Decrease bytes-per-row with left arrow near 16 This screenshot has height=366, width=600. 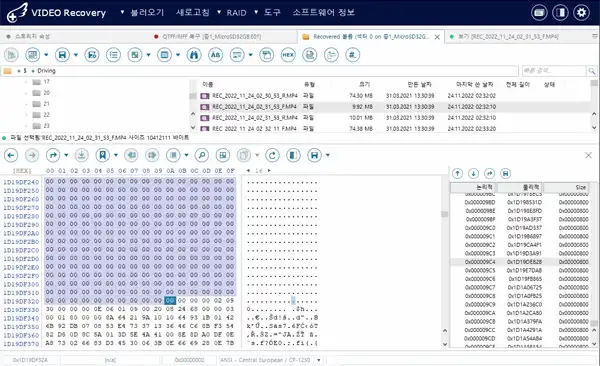click(x=248, y=170)
